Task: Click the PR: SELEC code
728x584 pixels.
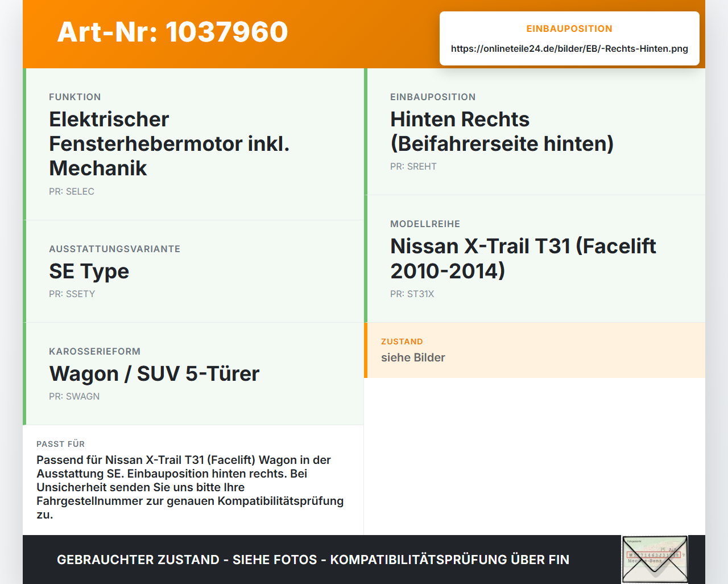Action: point(72,192)
